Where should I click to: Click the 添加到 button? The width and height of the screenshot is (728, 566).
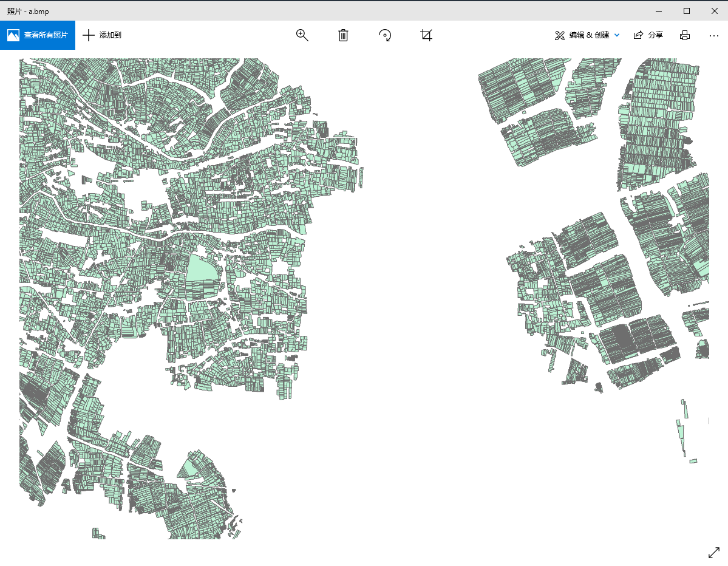(102, 35)
